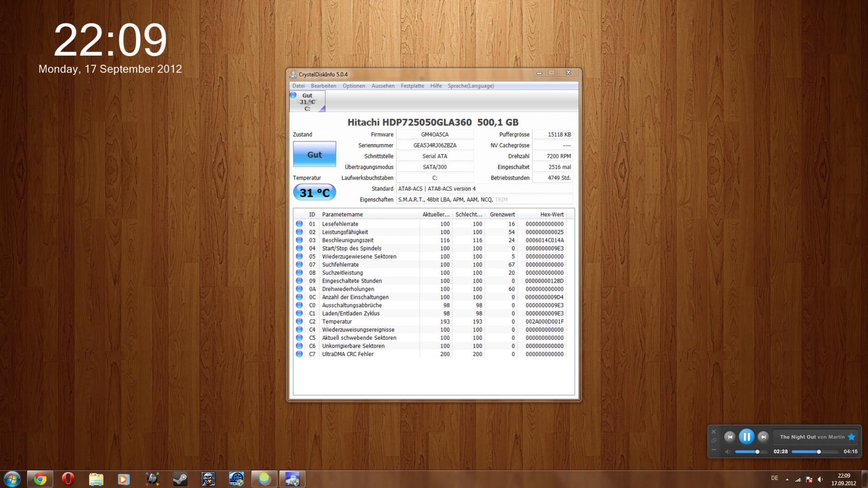Open the Festplatte menu

point(412,86)
